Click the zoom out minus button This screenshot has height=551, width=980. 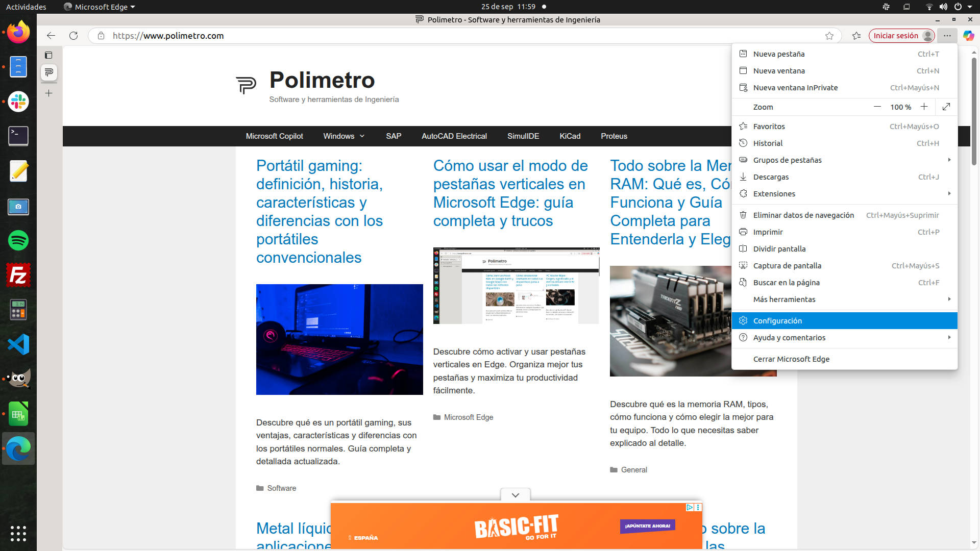[x=877, y=107]
